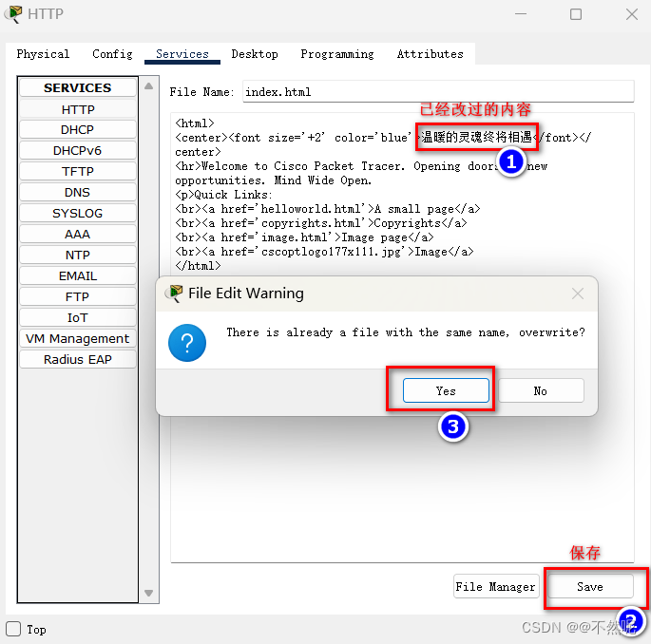
Task: Toggle the Top checkbox
Action: (13, 628)
